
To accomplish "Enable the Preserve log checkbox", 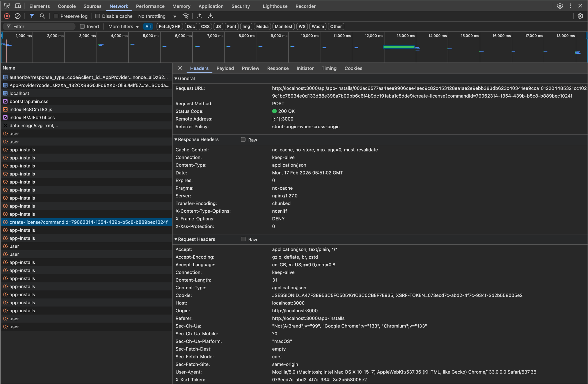I will click(x=57, y=16).
